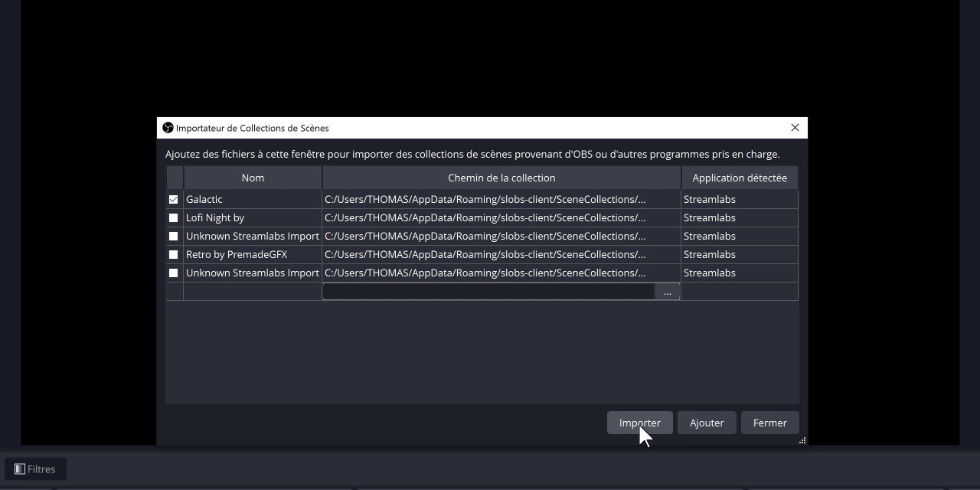Click the Ajouter button
Screen dimensions: 980x490
(706, 423)
